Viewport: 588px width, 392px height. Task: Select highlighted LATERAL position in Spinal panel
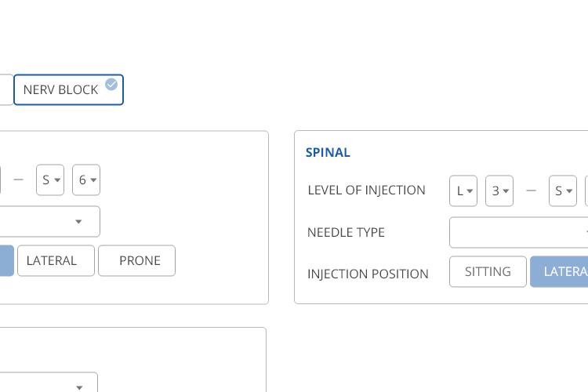pyautogui.click(x=559, y=271)
